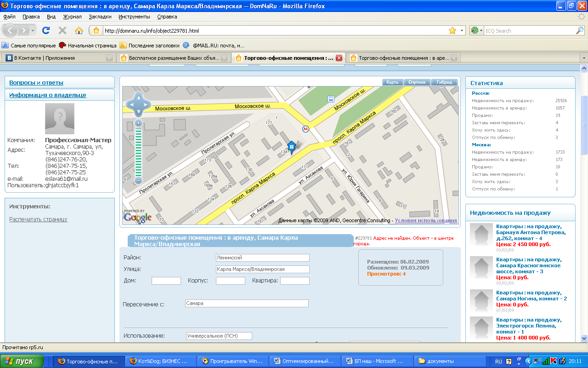Close the active Торгово-офисные помещения tab

(x=339, y=58)
